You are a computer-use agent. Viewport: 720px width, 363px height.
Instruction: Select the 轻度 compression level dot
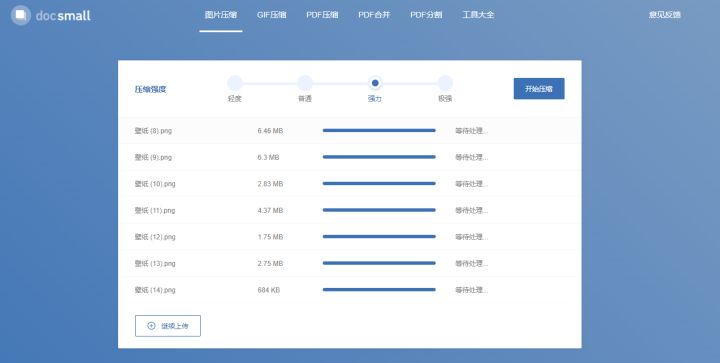235,83
